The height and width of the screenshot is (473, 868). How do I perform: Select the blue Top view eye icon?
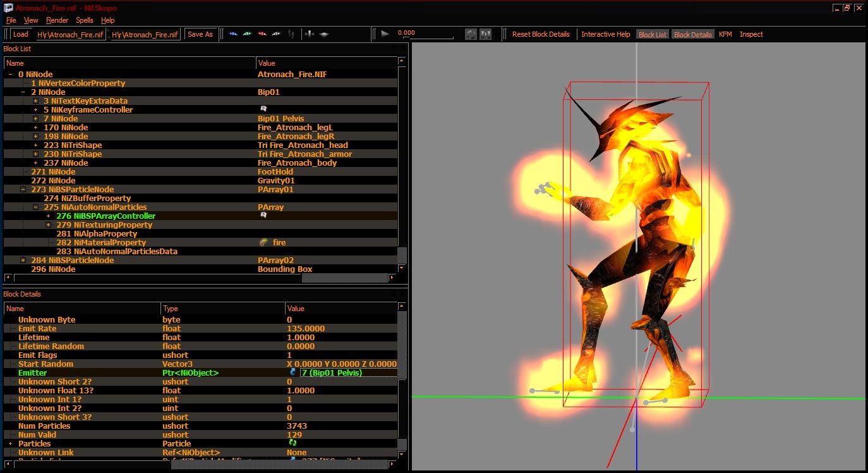pyautogui.click(x=233, y=34)
